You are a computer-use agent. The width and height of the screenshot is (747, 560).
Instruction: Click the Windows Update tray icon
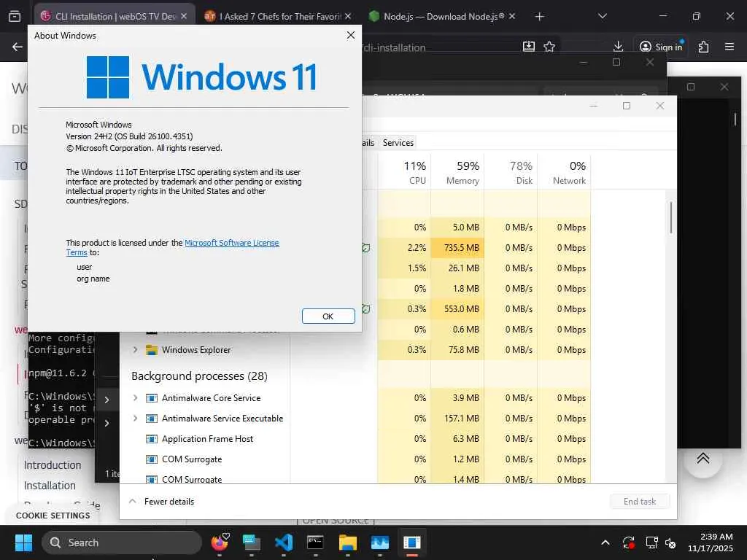[628, 542]
